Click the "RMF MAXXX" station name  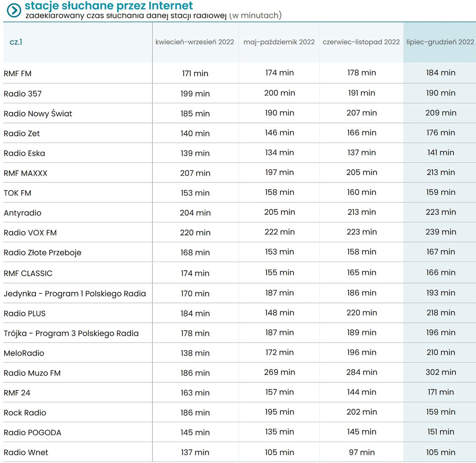pyautogui.click(x=26, y=173)
